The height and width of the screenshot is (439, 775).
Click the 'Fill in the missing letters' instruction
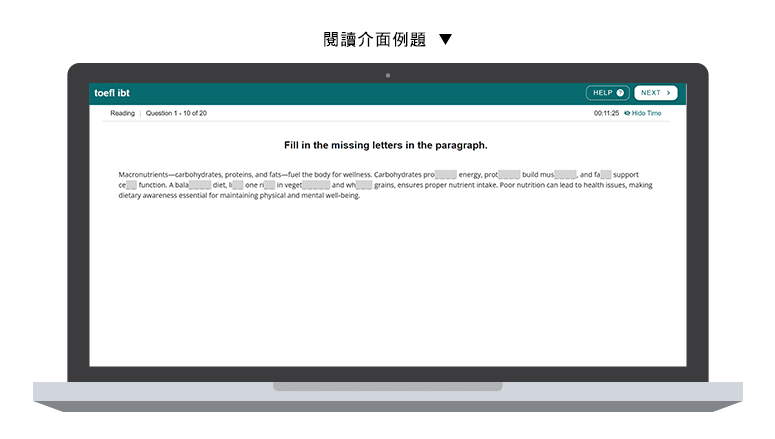pyautogui.click(x=387, y=146)
